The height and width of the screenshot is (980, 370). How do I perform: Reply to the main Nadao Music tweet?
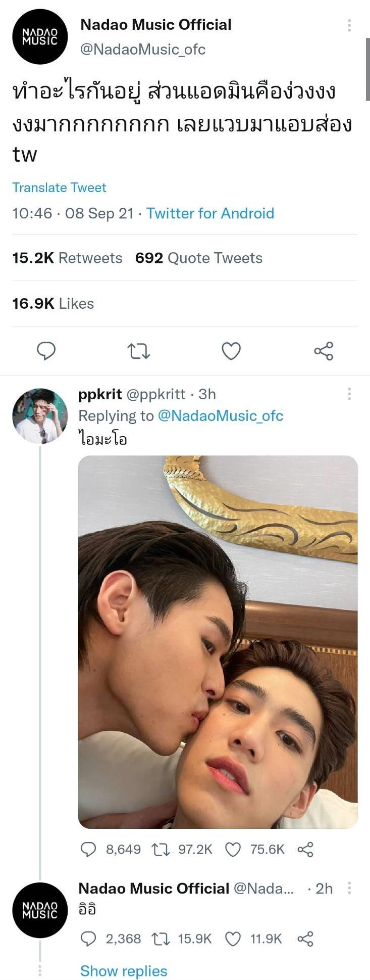tap(46, 351)
